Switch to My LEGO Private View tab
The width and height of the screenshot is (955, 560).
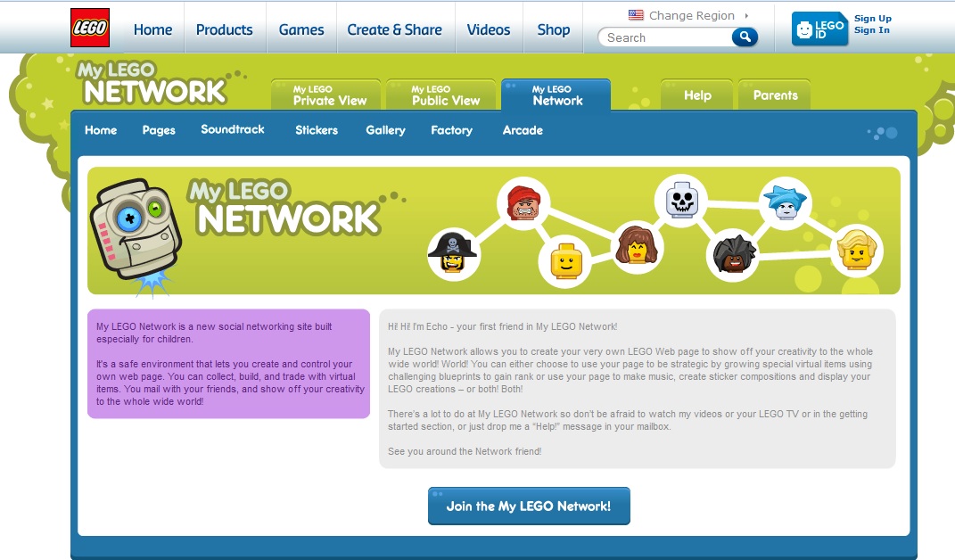pos(326,95)
